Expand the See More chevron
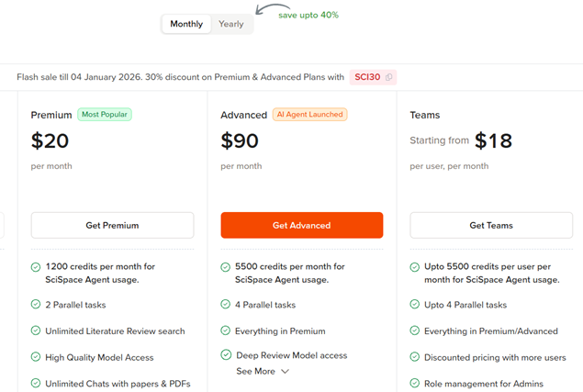The width and height of the screenshot is (583, 392). 285,372
